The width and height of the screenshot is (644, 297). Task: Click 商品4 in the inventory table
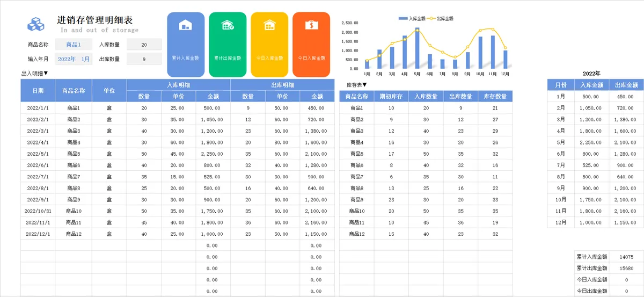coord(357,142)
